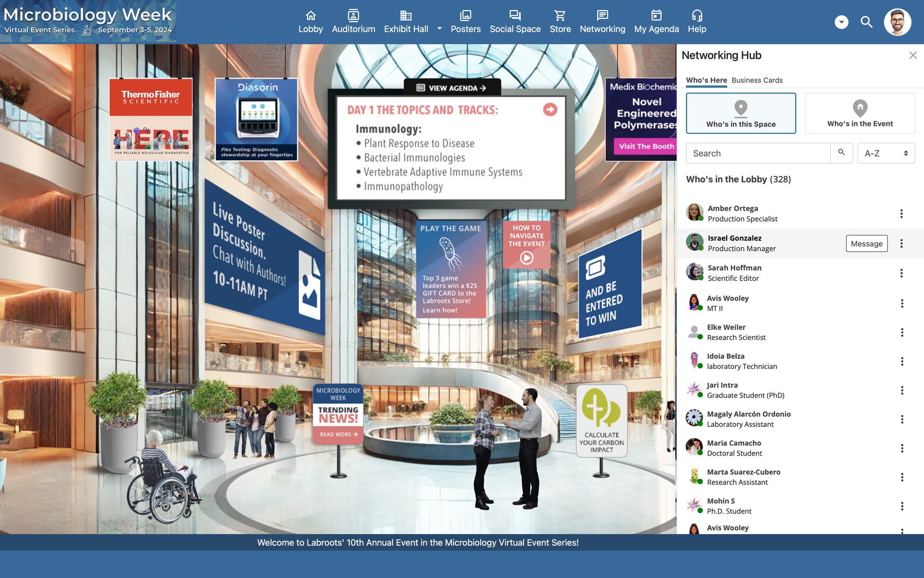924x578 pixels.
Task: Open the Store cart icon
Action: point(560,16)
